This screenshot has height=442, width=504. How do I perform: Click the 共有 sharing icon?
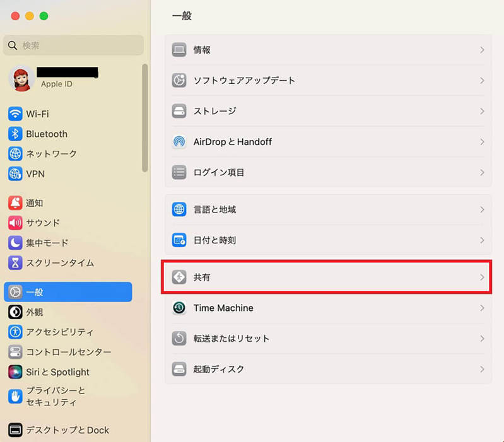(179, 277)
